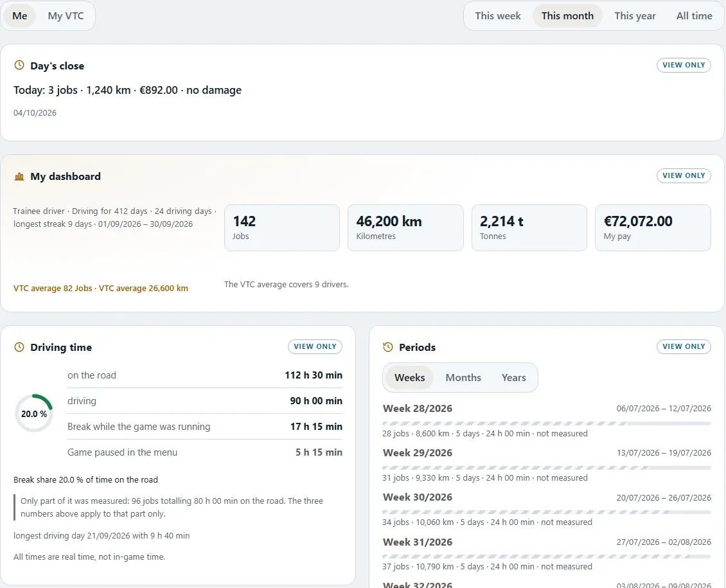Click the clock icon beside Day's close
The image size is (726, 588).
[19, 66]
